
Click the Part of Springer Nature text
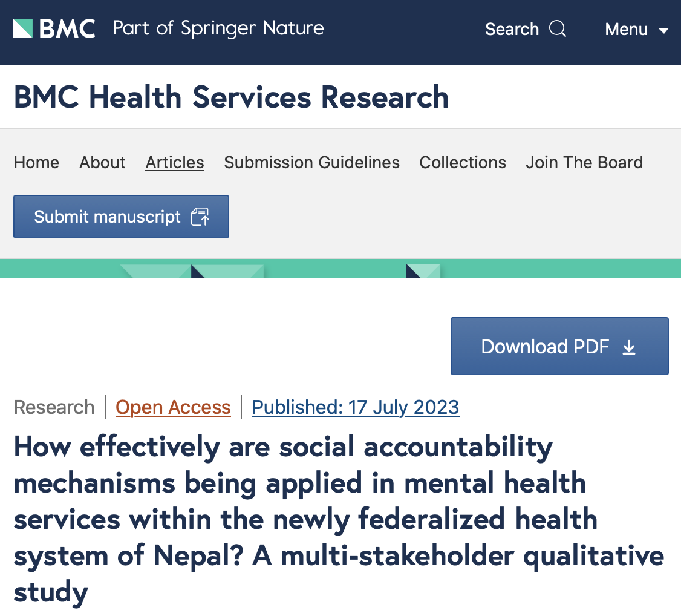tap(218, 28)
